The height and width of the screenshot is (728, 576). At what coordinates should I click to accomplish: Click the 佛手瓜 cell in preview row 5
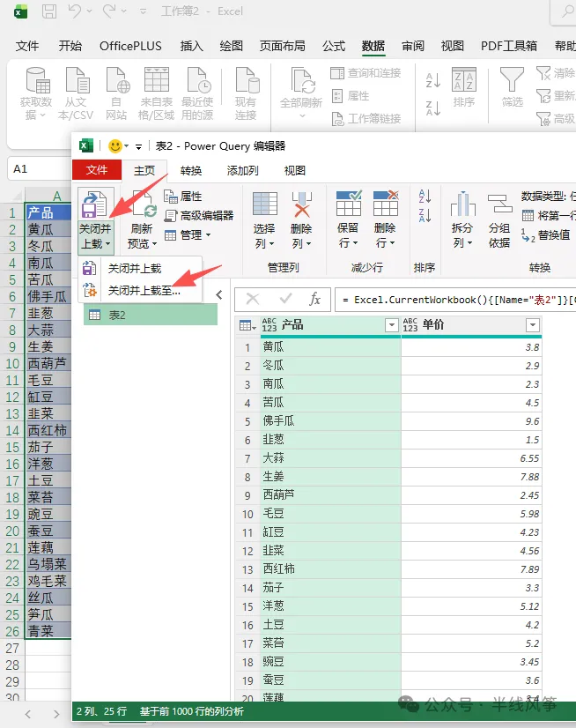331,421
